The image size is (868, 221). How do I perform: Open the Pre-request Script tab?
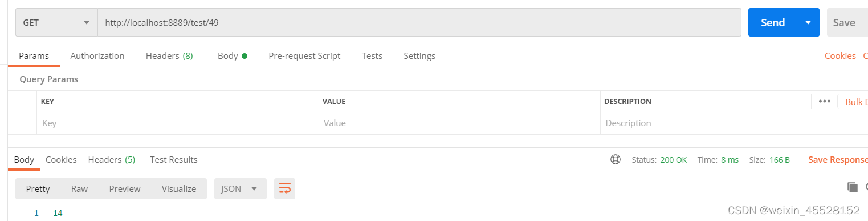[304, 55]
